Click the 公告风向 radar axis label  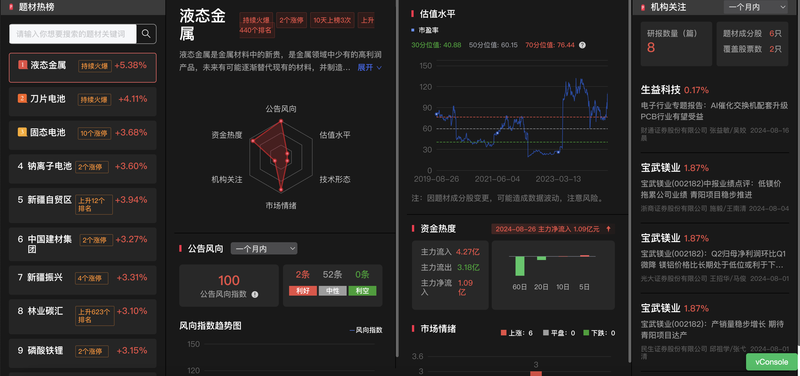point(281,109)
